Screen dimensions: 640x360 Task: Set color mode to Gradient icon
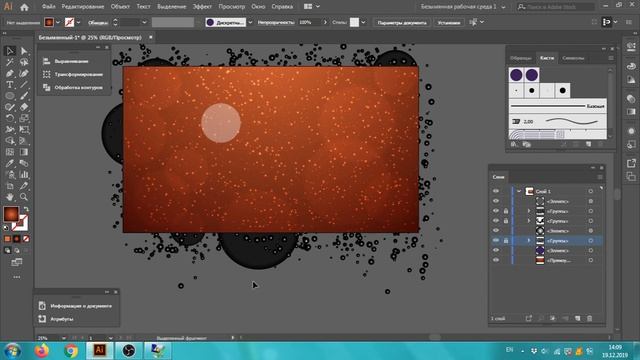coord(17,239)
